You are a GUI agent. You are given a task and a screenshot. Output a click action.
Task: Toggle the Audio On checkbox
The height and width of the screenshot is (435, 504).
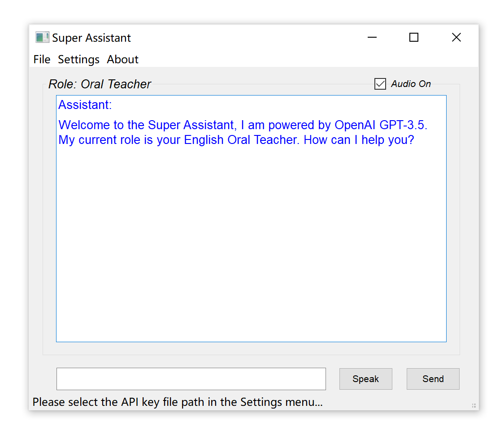tap(380, 84)
